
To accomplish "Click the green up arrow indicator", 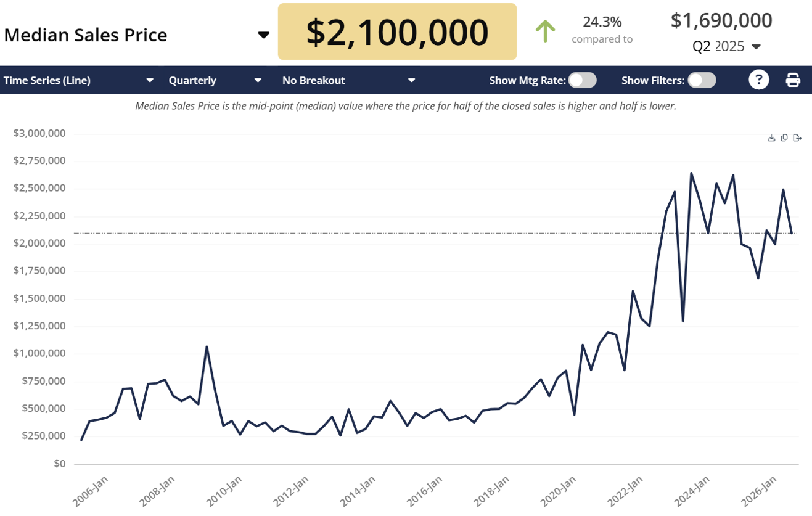I will click(545, 31).
